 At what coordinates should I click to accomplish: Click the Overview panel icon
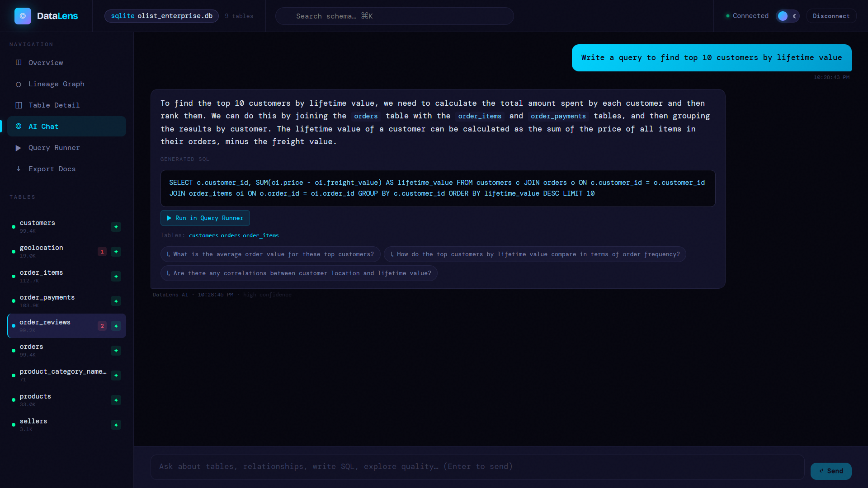(19, 62)
